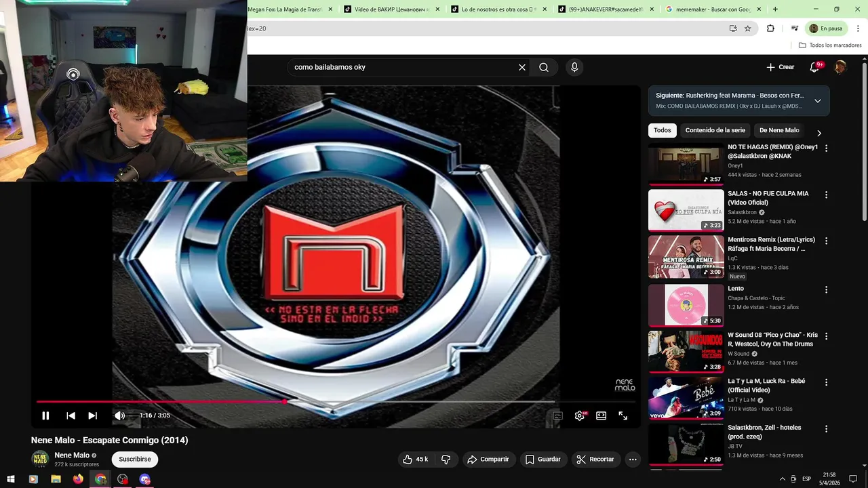Open options for W Sound 08 video
Viewport: 868px width, 488px height.
click(826, 336)
